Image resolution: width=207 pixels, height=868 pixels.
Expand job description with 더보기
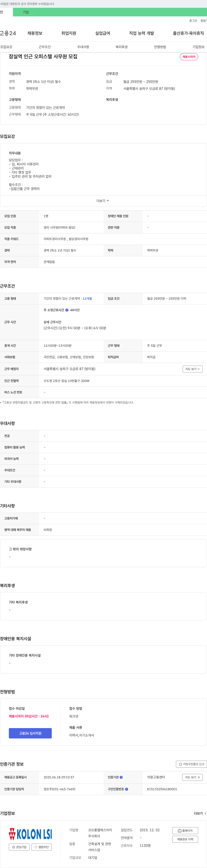click(103, 201)
